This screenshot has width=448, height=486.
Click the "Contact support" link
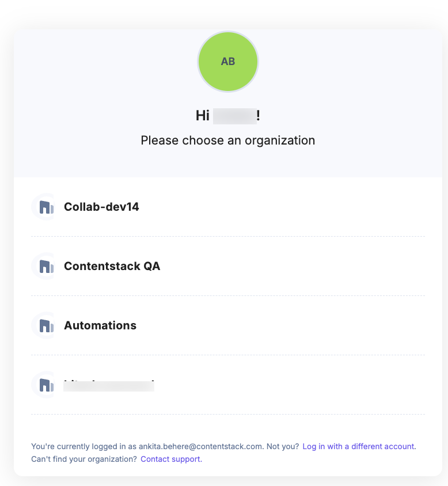[x=170, y=459]
